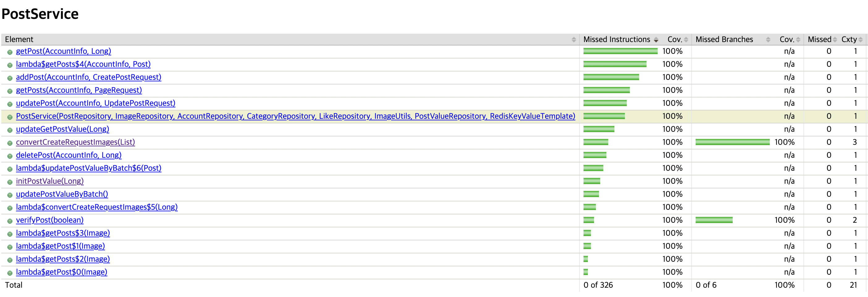The height and width of the screenshot is (297, 868).
Task: Open lambda$getPosts$3(Image) link
Action: [63, 233]
